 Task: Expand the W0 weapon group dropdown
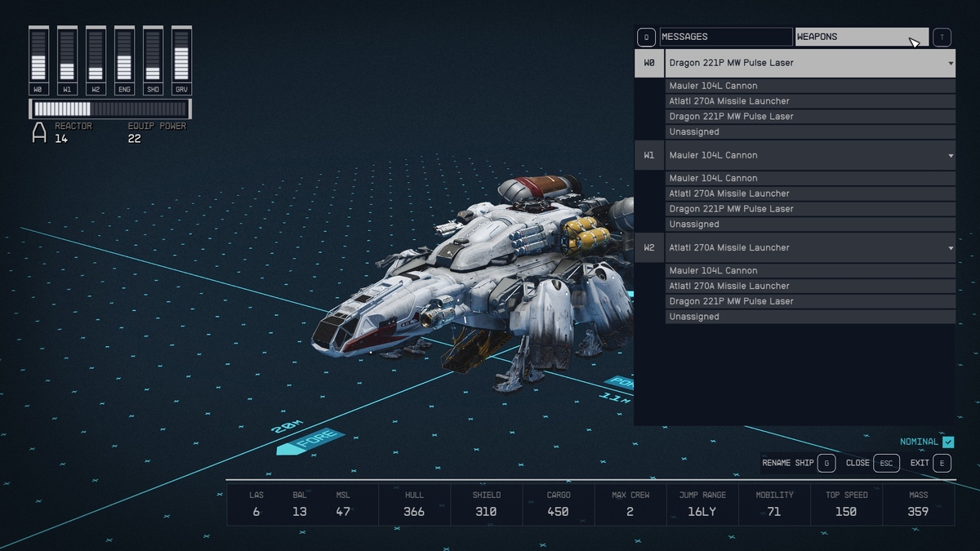coord(810,63)
